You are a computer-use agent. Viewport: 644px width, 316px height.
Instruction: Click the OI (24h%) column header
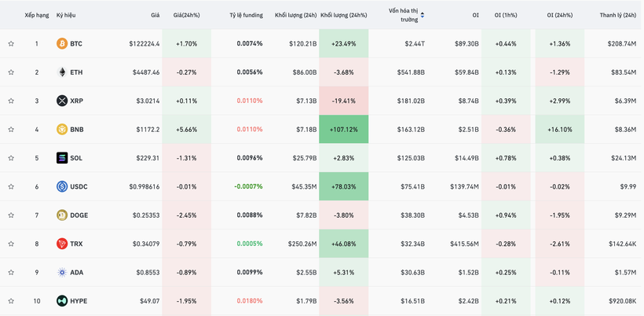(560, 15)
